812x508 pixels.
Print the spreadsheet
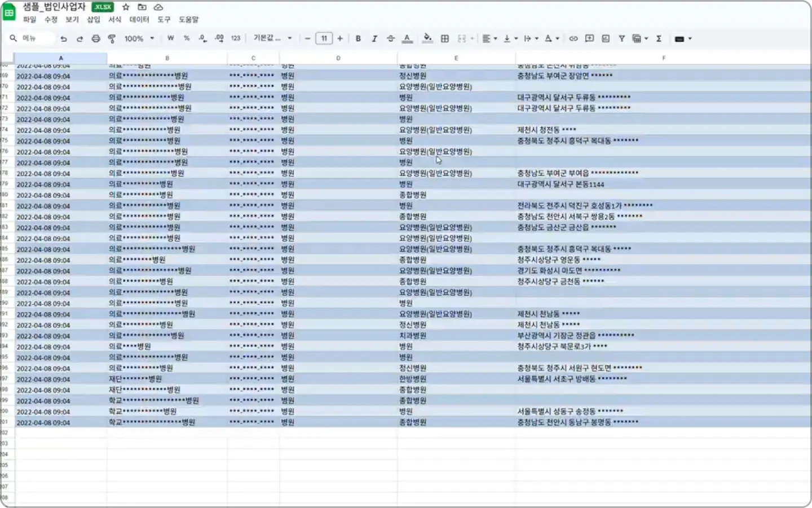coord(96,38)
